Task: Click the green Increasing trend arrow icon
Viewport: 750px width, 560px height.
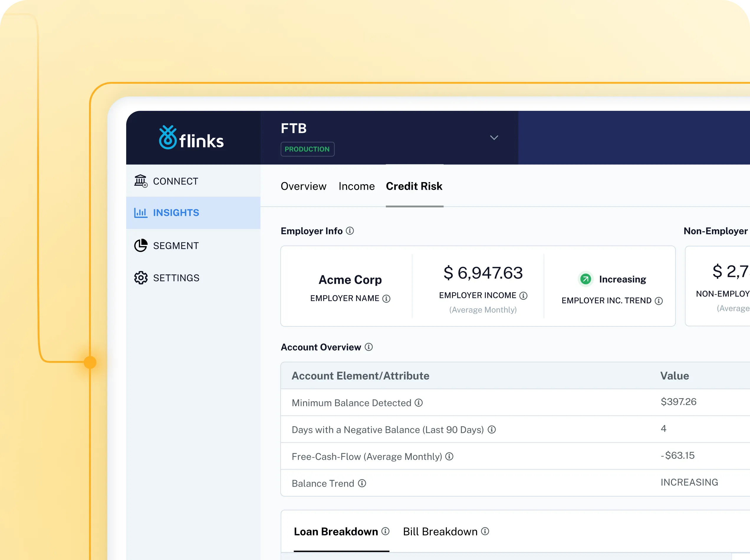Action: coord(585,279)
